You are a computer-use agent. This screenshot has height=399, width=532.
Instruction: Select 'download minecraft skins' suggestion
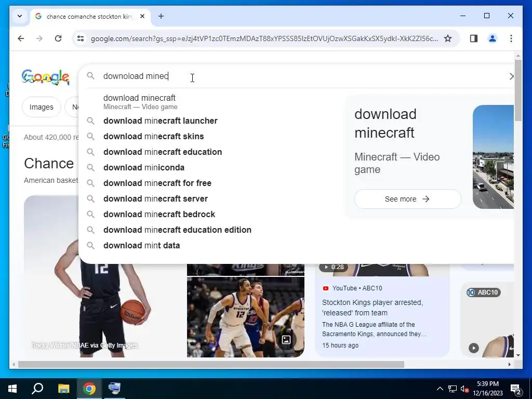212,137
